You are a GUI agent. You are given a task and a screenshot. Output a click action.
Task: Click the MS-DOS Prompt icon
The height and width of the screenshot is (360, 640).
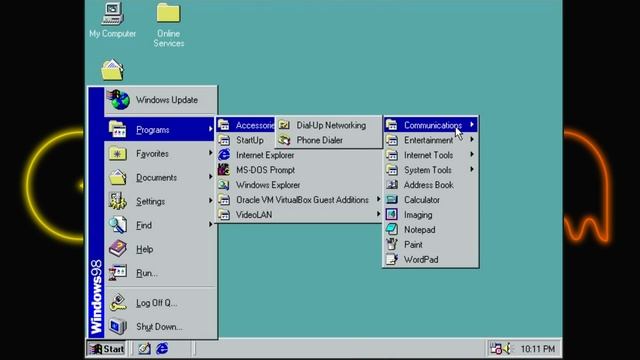pyautogui.click(x=224, y=170)
